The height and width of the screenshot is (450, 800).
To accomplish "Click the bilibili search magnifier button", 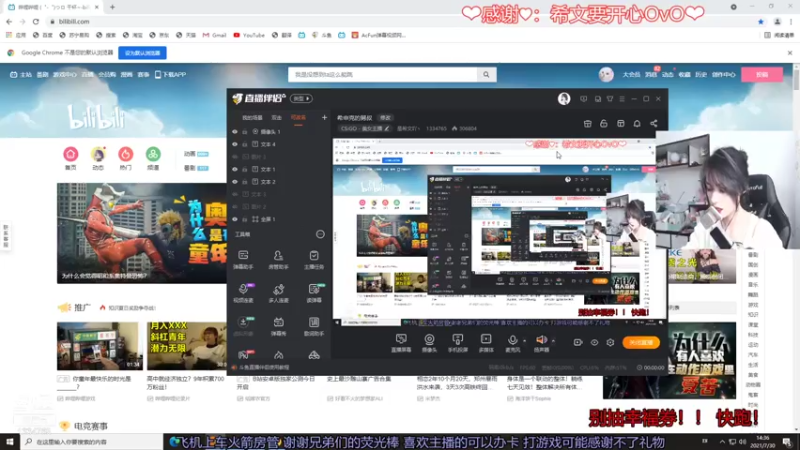I will 486,74.
